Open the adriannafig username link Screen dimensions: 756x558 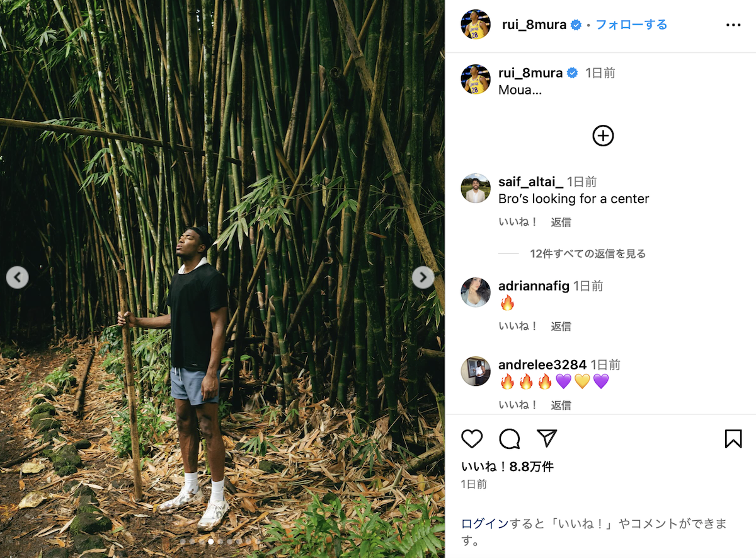click(x=534, y=286)
